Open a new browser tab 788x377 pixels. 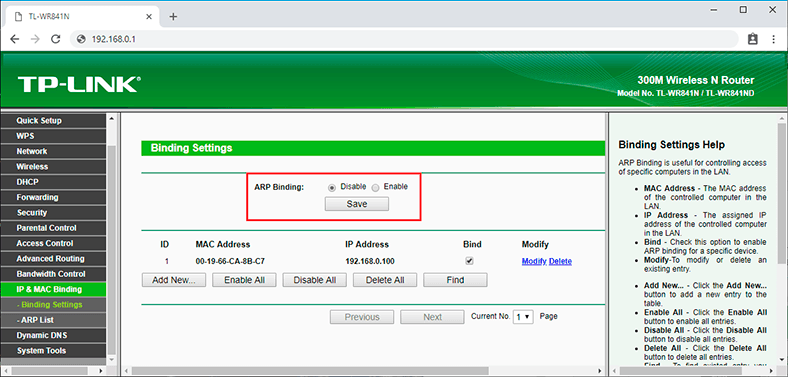(173, 17)
